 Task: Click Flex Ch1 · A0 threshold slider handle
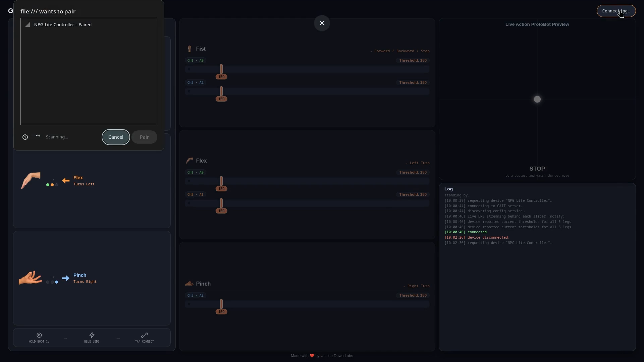(x=221, y=181)
